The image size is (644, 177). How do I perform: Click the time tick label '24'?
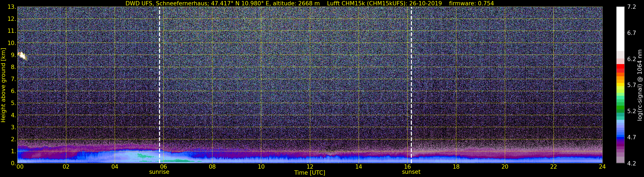602,167
